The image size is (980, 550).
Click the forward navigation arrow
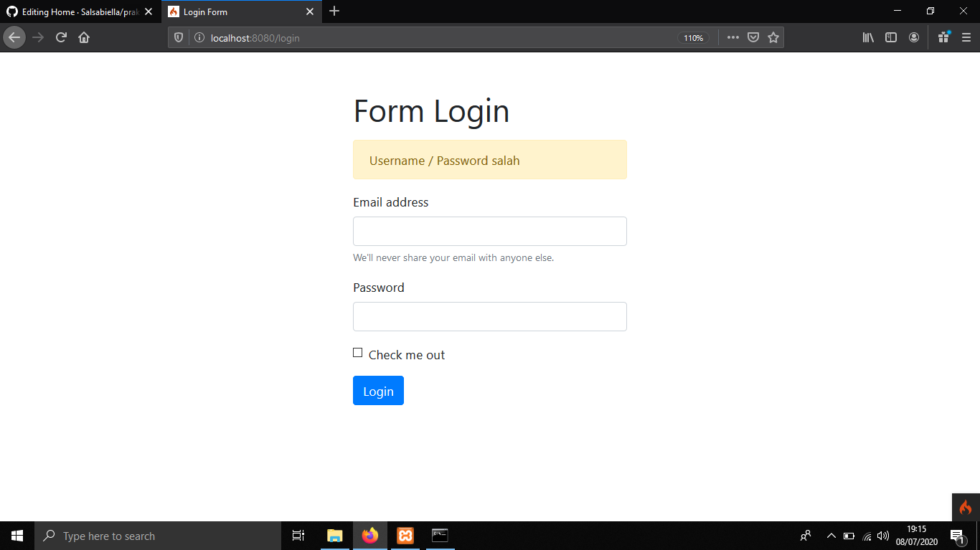click(x=38, y=37)
